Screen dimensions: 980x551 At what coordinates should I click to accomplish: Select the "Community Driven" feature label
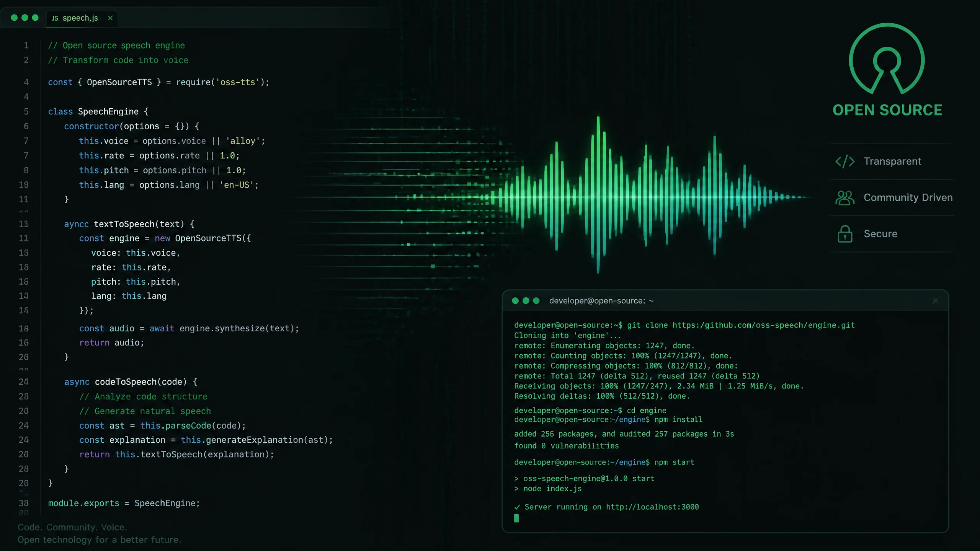coord(908,198)
